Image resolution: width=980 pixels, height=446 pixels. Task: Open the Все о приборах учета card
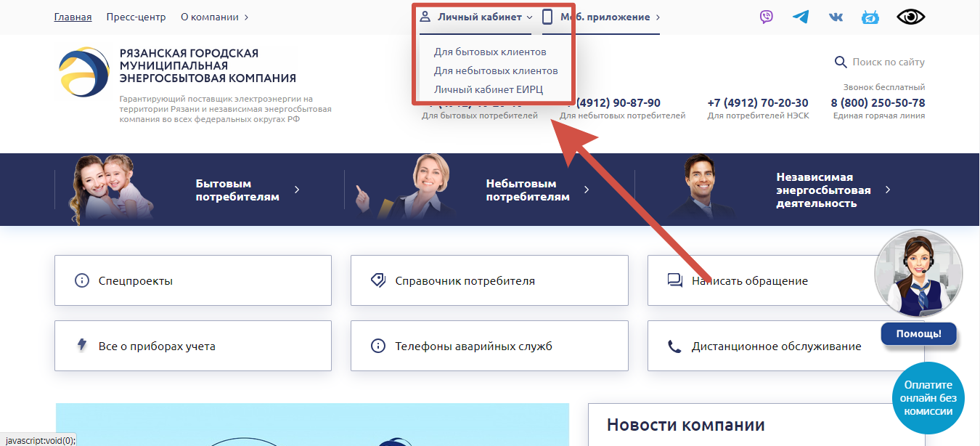pos(193,346)
